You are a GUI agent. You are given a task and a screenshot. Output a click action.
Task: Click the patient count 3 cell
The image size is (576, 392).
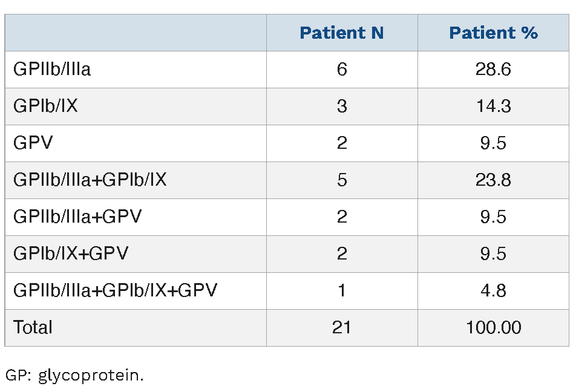click(x=342, y=106)
